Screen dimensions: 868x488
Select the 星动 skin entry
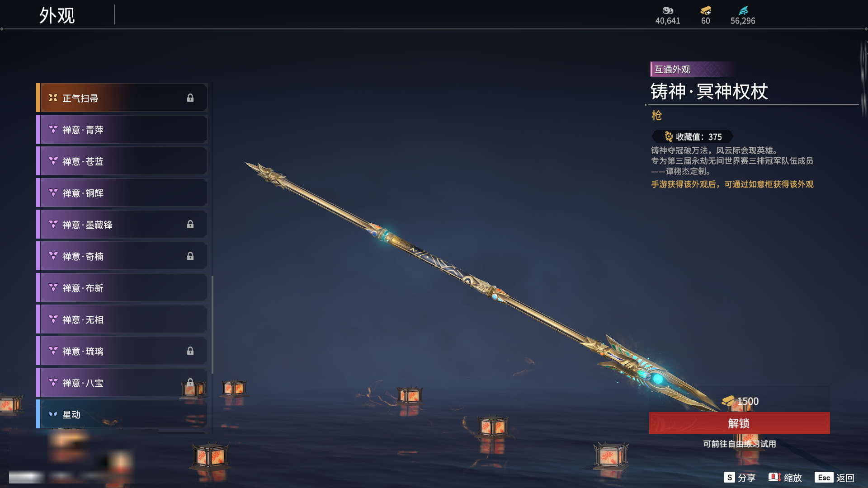122,414
